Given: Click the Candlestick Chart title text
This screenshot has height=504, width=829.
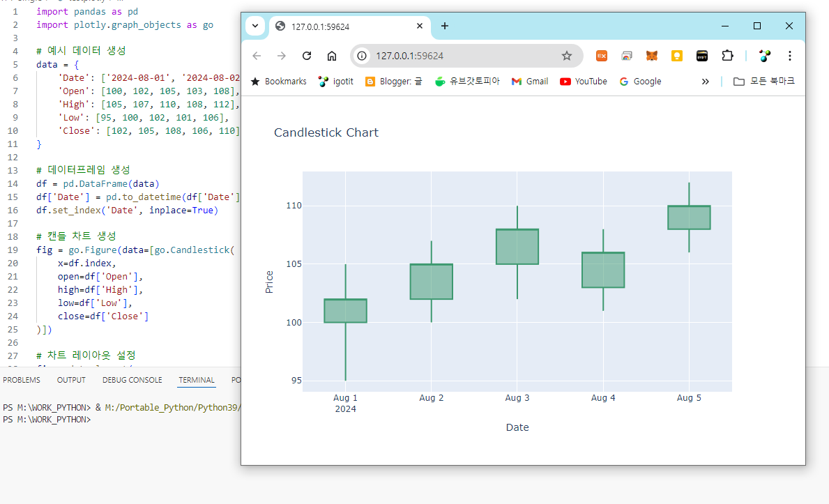Looking at the screenshot, I should 326,132.
